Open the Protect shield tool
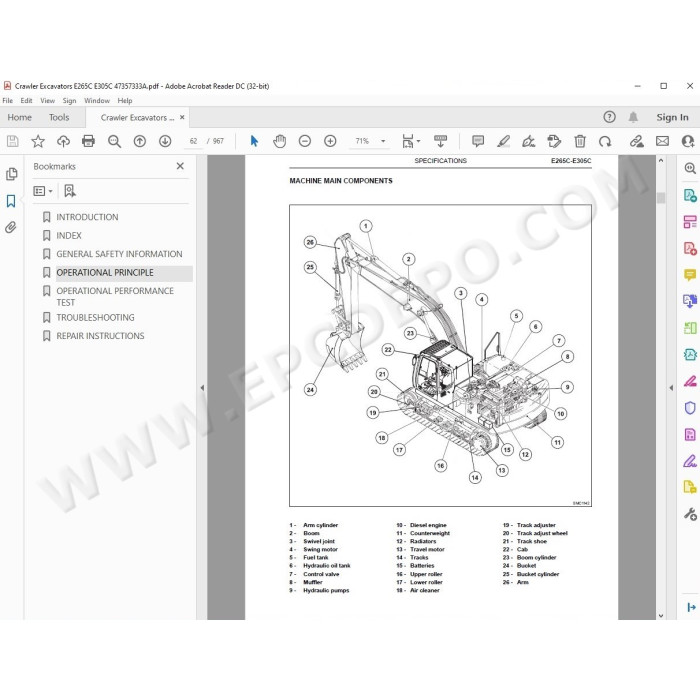Screen dimensions: 700x700 [690, 408]
